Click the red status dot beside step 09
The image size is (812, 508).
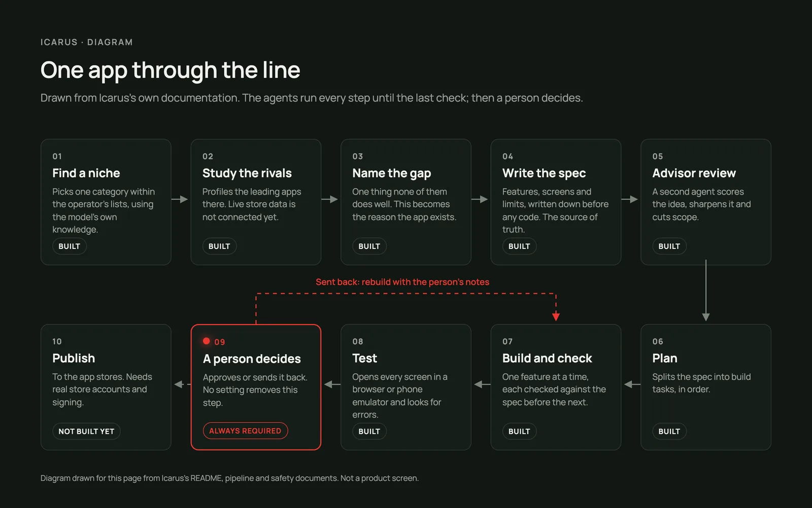(x=207, y=341)
